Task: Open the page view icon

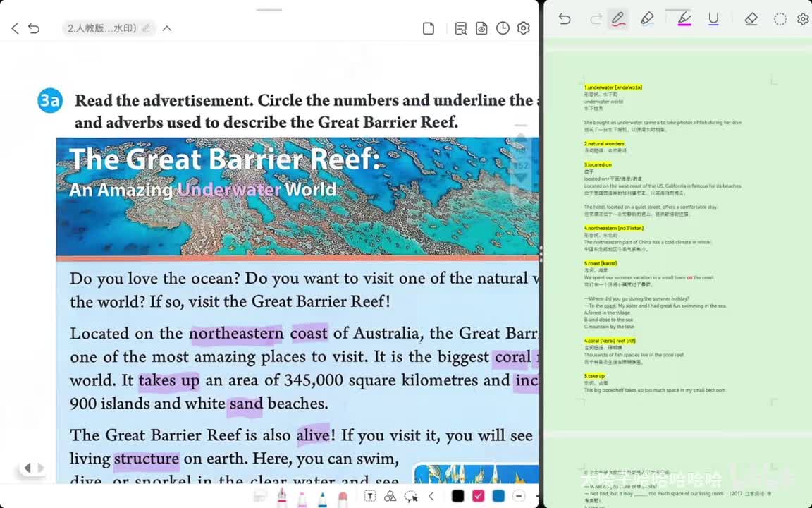Action: [429, 28]
